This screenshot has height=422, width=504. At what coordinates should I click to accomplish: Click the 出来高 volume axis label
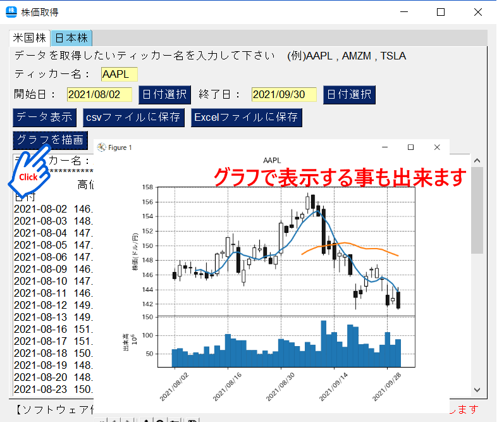126,342
